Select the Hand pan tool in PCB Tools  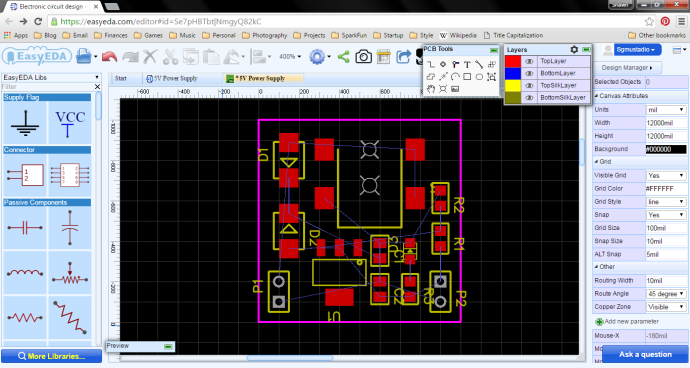pyautogui.click(x=431, y=89)
